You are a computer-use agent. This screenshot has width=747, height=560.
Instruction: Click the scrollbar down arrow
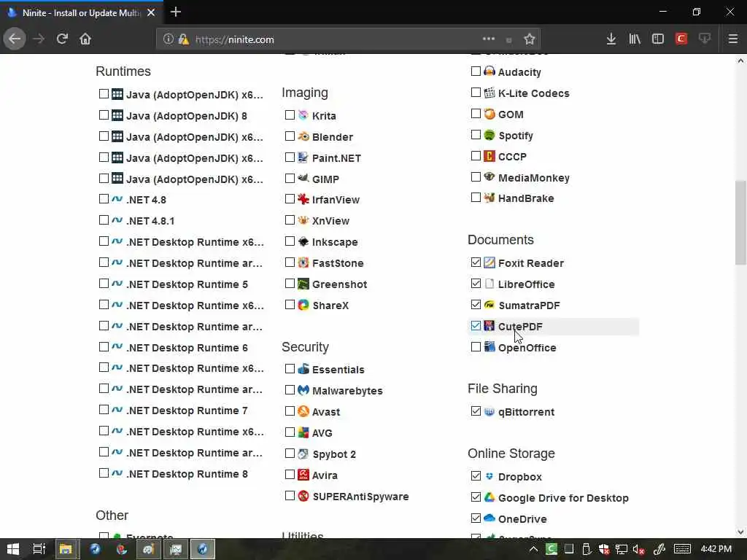point(740,532)
